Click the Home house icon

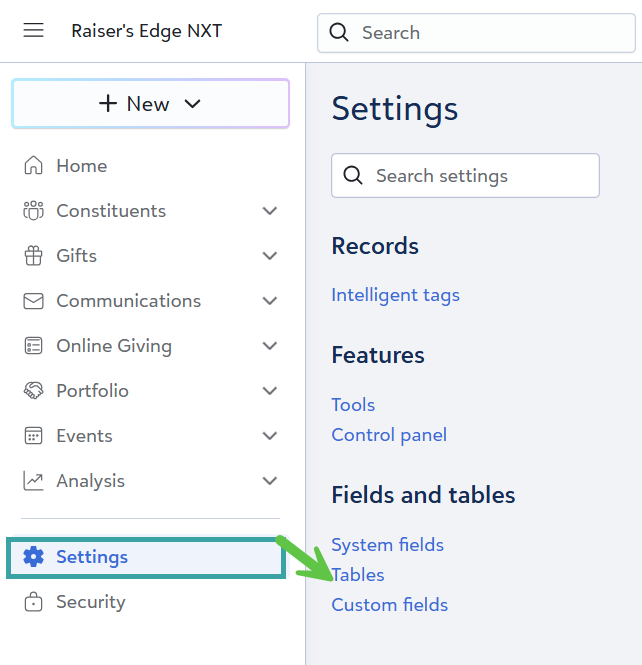point(34,166)
